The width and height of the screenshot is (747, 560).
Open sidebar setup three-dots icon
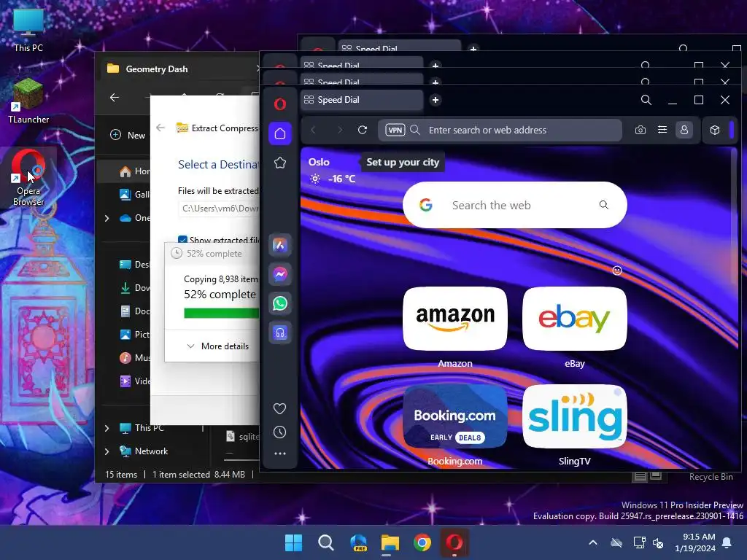pyautogui.click(x=280, y=454)
